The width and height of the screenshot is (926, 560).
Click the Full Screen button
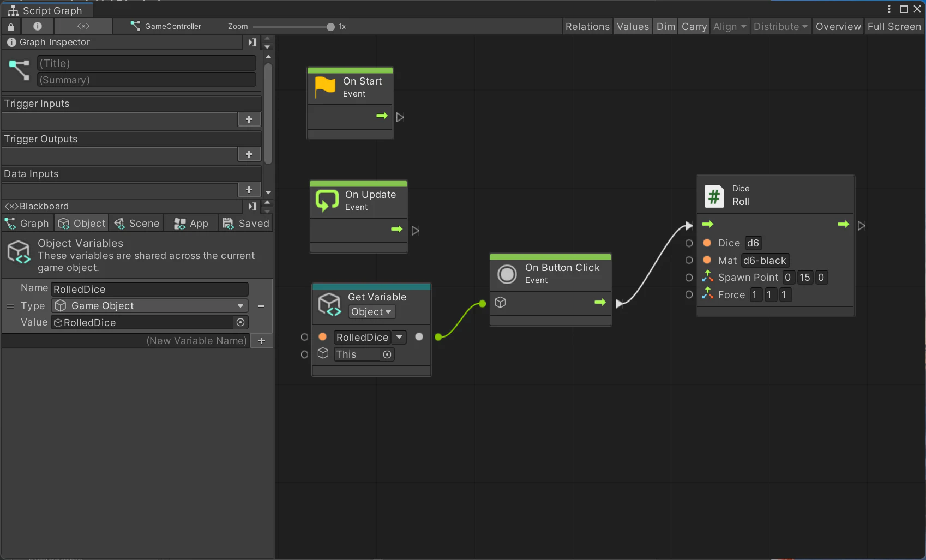coord(894,26)
